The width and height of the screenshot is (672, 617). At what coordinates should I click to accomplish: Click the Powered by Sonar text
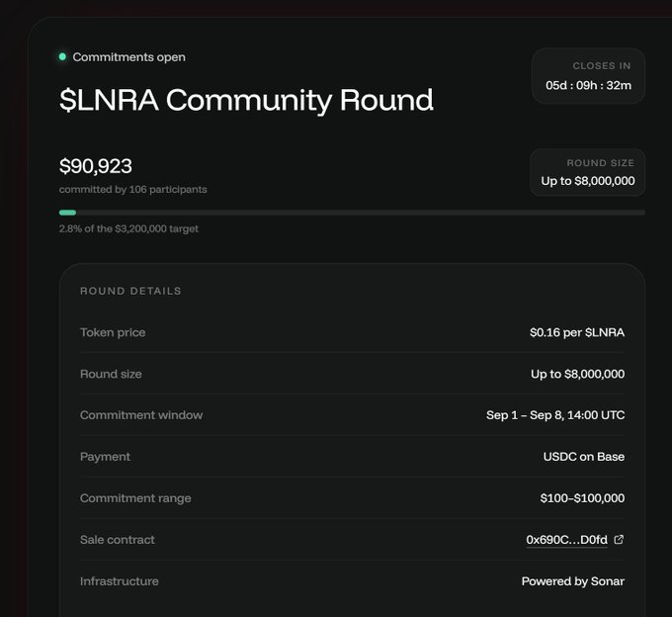click(x=572, y=581)
